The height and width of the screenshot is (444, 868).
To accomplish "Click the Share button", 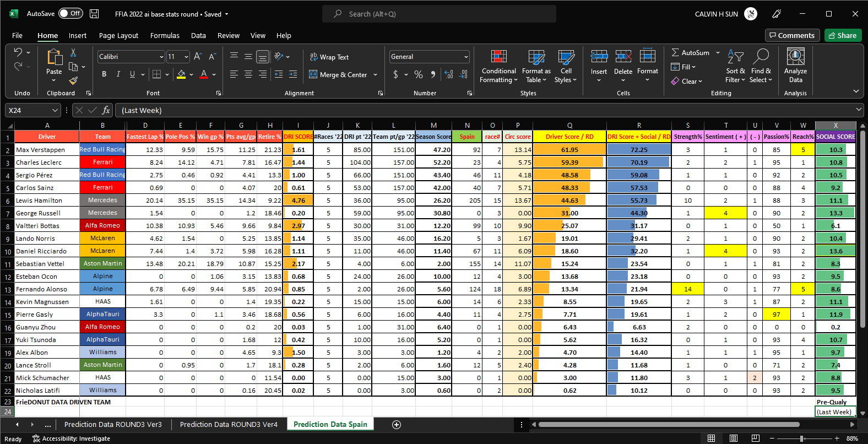I will (x=843, y=35).
